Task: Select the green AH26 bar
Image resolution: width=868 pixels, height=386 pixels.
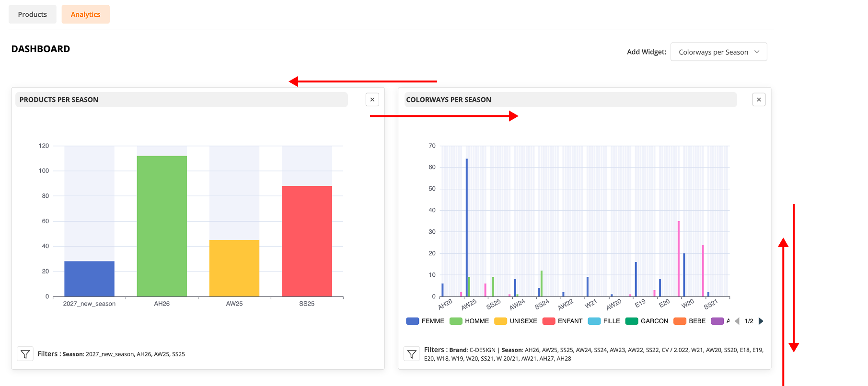Action: pos(162,226)
